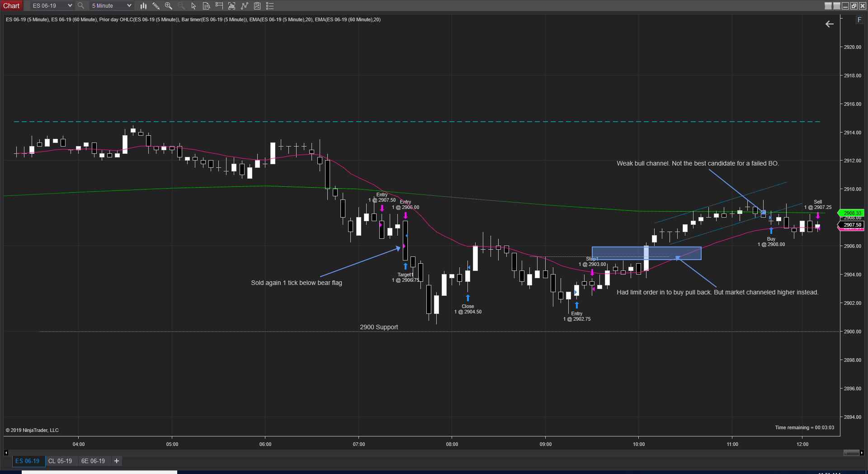Select the 'Weak bull channel' annotation text

pos(698,163)
